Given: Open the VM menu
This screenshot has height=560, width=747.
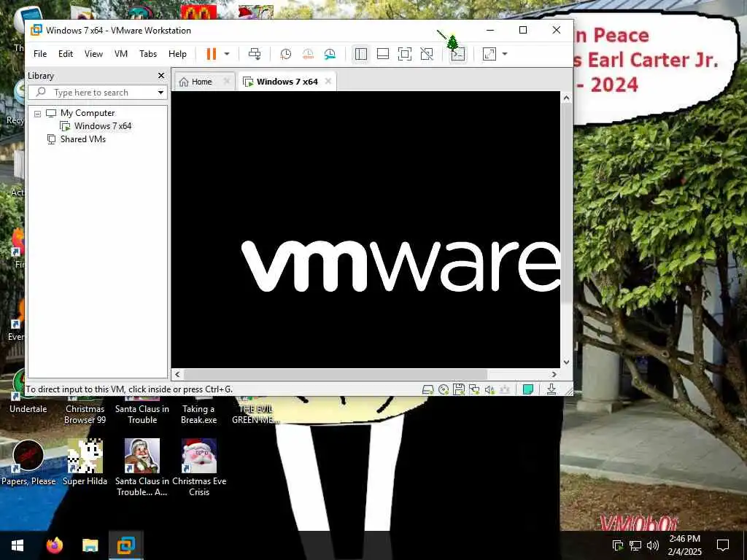Looking at the screenshot, I should 121,54.
